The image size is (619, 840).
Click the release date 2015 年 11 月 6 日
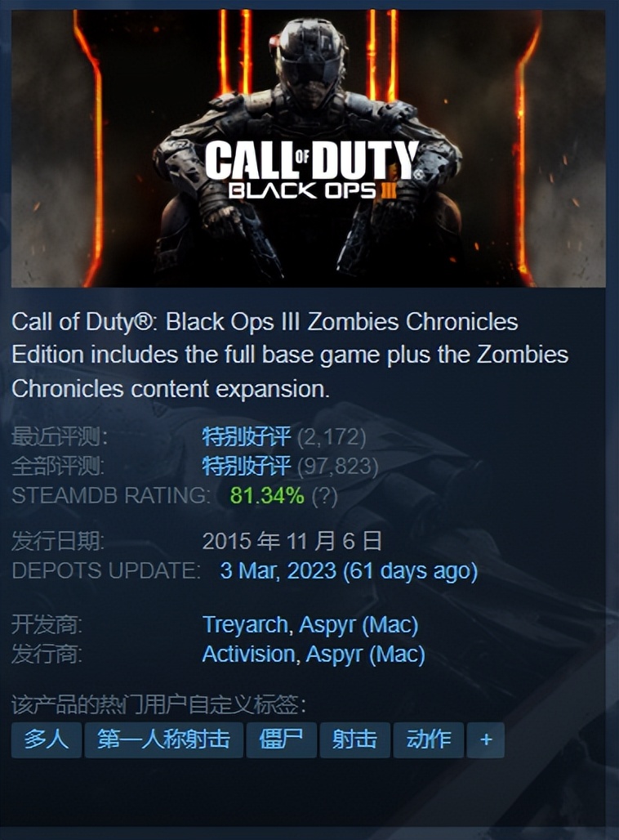(292, 542)
